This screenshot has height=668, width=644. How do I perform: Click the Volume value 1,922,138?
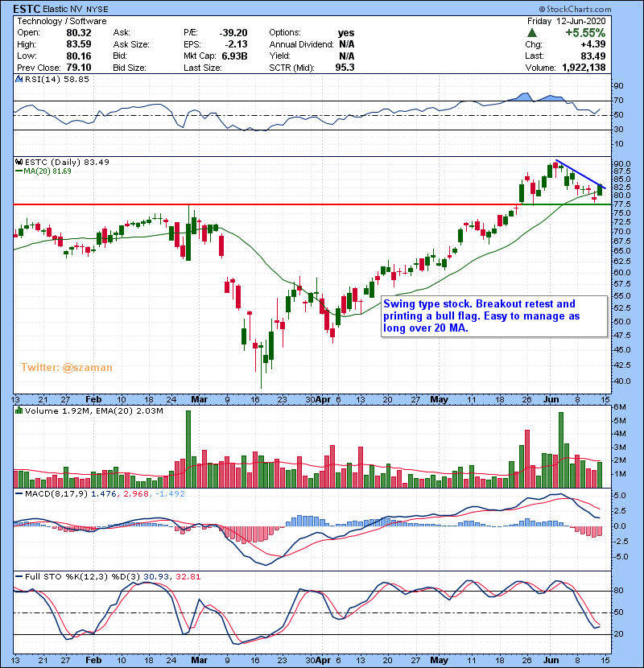(x=584, y=68)
